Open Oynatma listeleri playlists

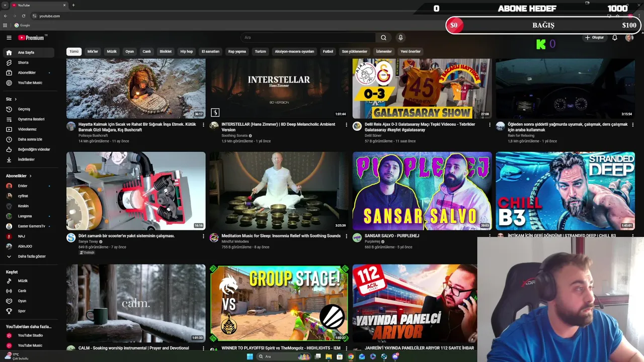28,119
